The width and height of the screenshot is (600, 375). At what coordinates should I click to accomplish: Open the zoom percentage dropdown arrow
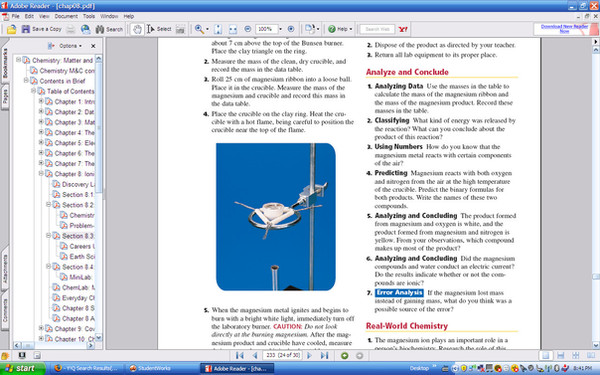coord(280,29)
